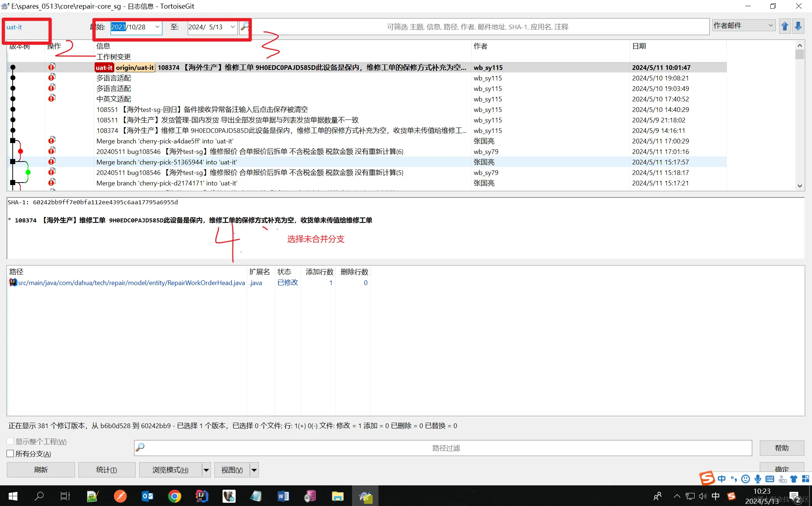Open Google Chrome from taskbar

click(x=174, y=496)
